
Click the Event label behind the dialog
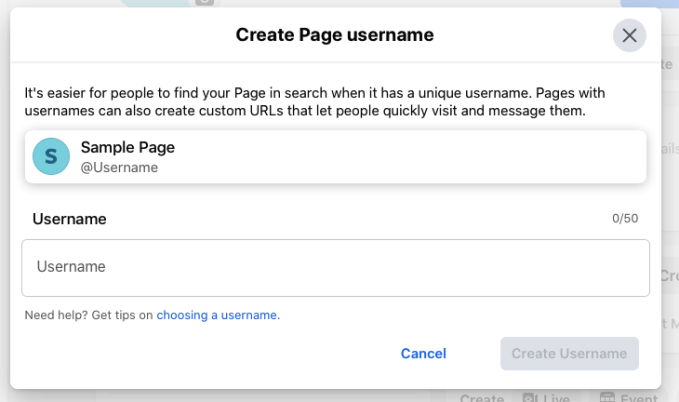pyautogui.click(x=637, y=398)
